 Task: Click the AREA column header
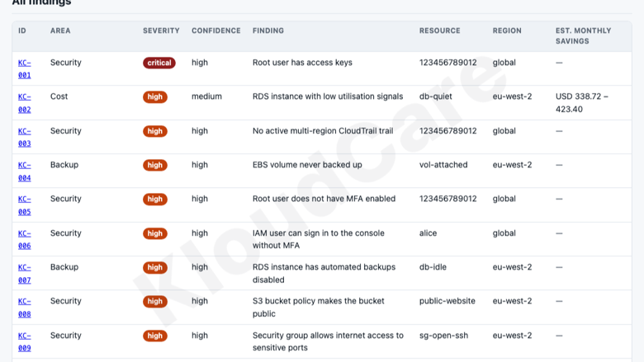pos(60,31)
